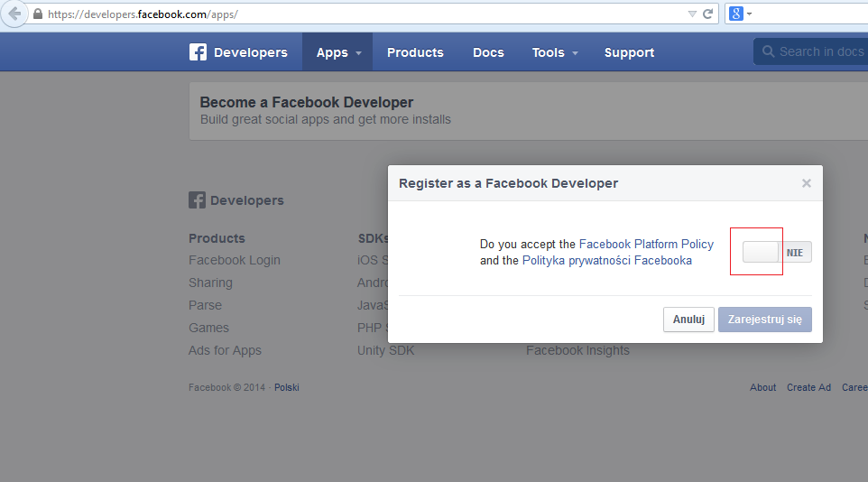Open the Tools menu

coord(555,52)
